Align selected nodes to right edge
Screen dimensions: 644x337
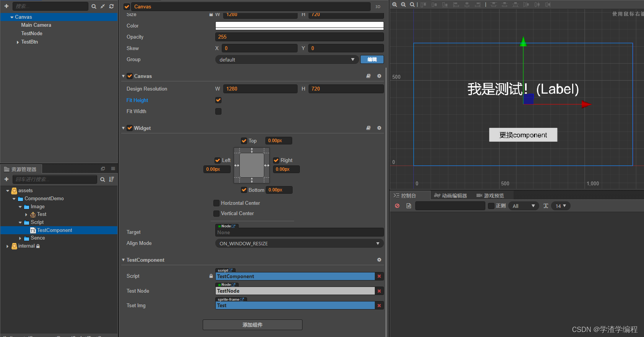point(478,5)
